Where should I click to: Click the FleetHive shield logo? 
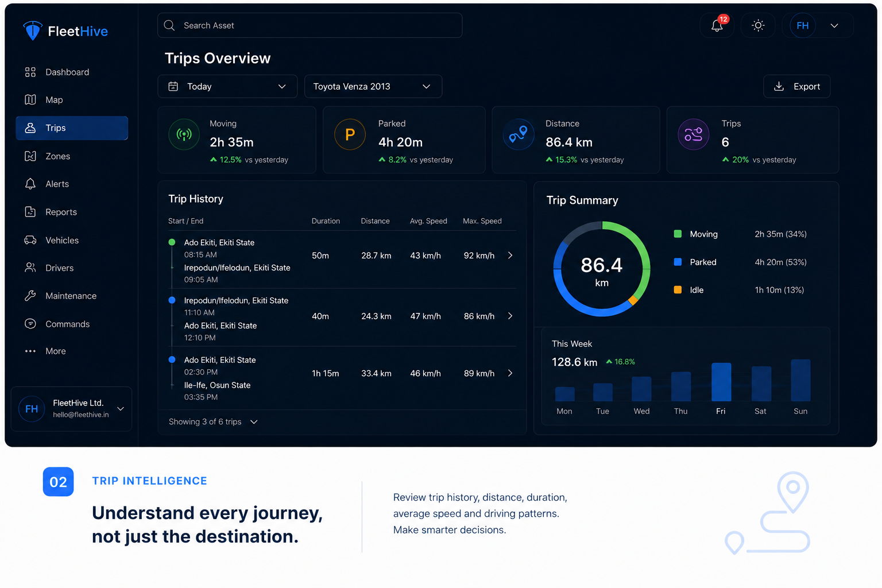33,31
